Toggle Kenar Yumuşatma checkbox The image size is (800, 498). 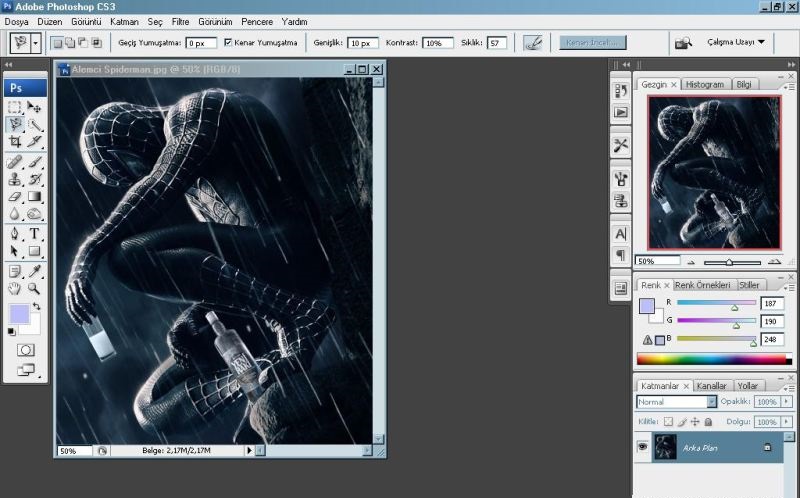point(228,42)
